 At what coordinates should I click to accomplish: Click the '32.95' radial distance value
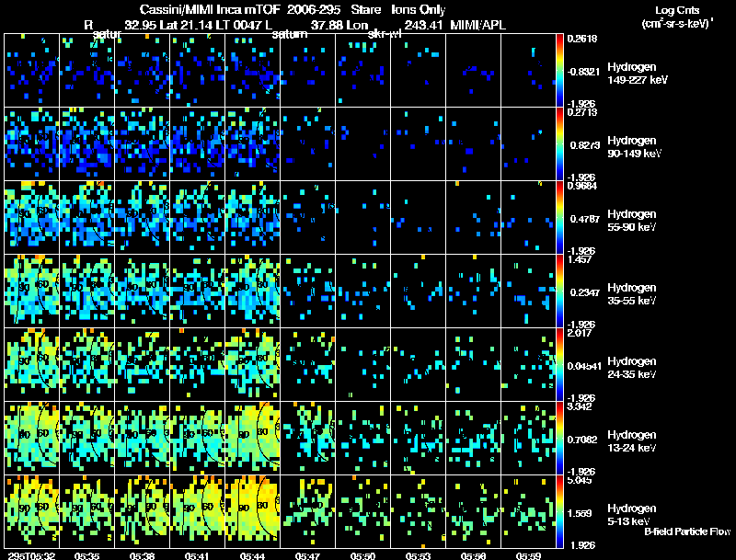click(x=141, y=25)
